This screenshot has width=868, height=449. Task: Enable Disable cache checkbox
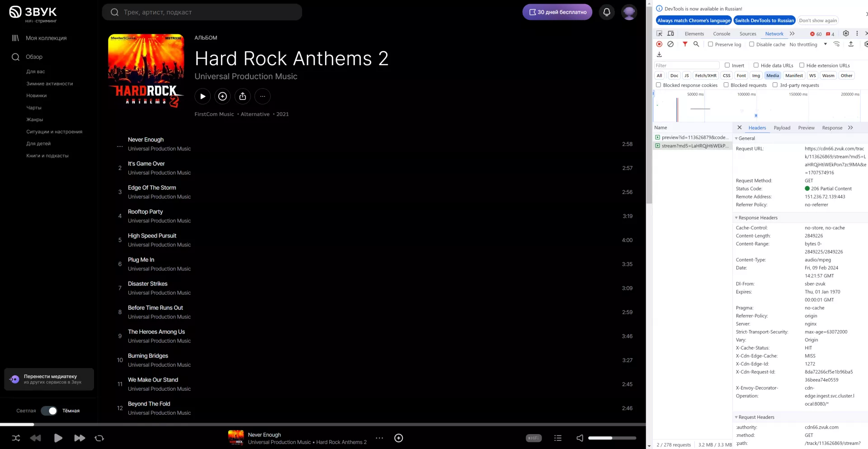752,44
